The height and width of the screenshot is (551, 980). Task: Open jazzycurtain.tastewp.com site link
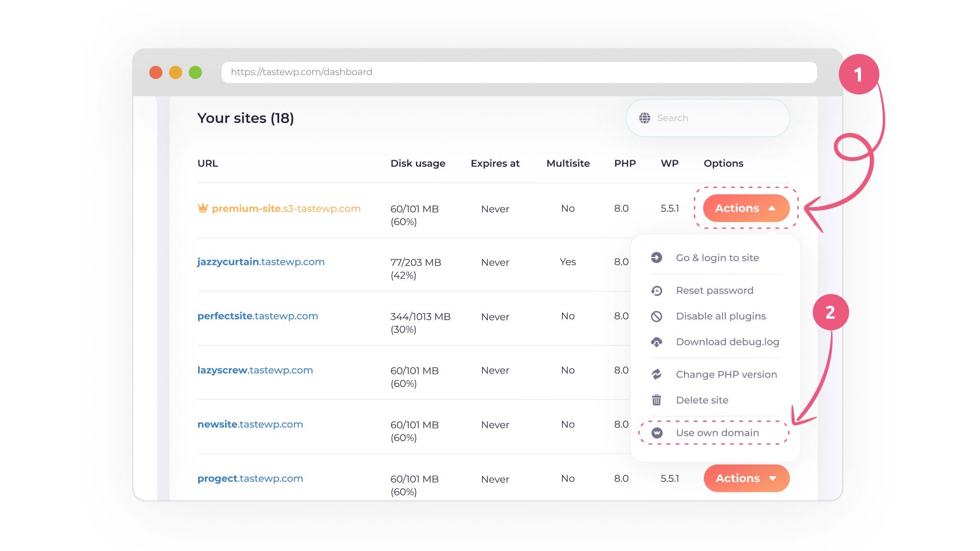pyautogui.click(x=261, y=262)
